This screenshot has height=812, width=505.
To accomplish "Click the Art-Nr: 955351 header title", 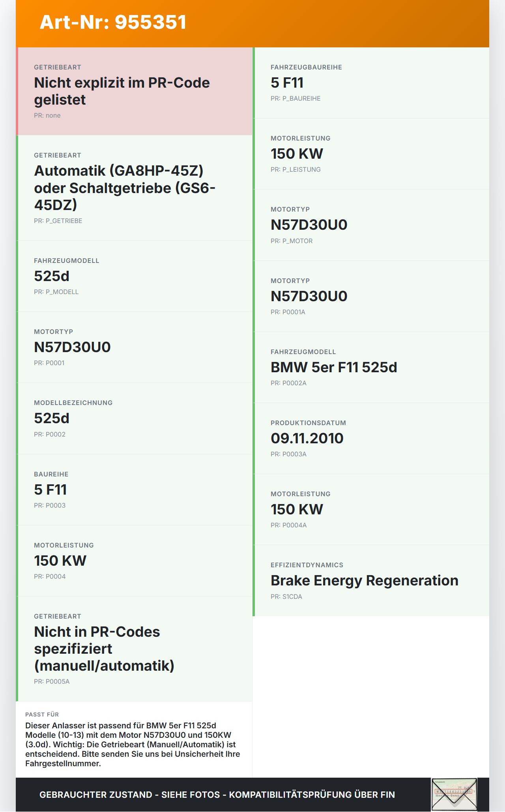I will 113,22.
